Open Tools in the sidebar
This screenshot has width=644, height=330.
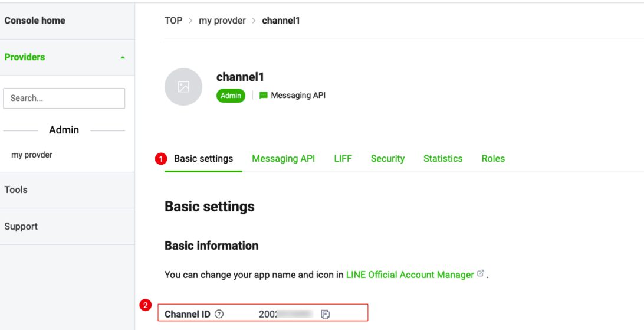(16, 190)
